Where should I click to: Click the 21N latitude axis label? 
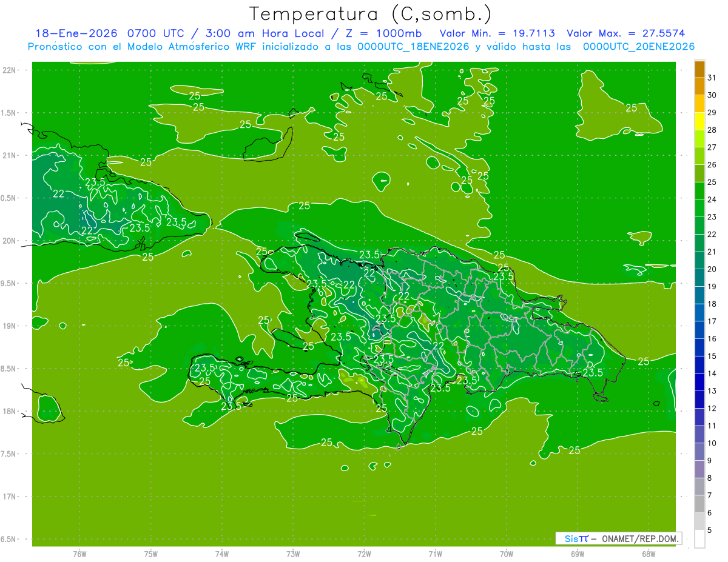[9, 156]
